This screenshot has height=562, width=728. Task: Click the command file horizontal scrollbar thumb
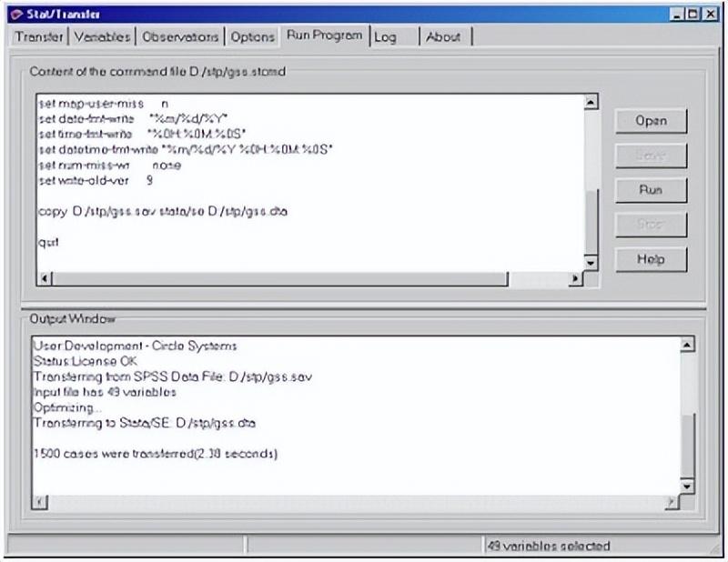tap(280, 278)
